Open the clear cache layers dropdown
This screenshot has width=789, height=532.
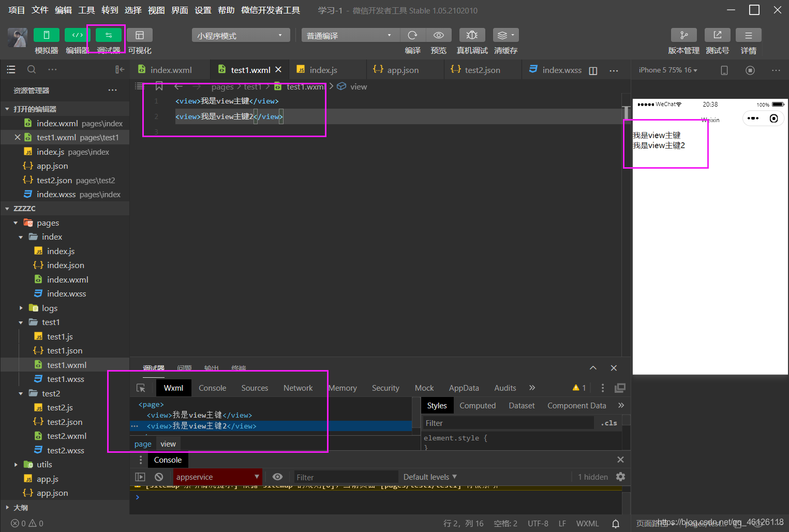[x=505, y=35]
